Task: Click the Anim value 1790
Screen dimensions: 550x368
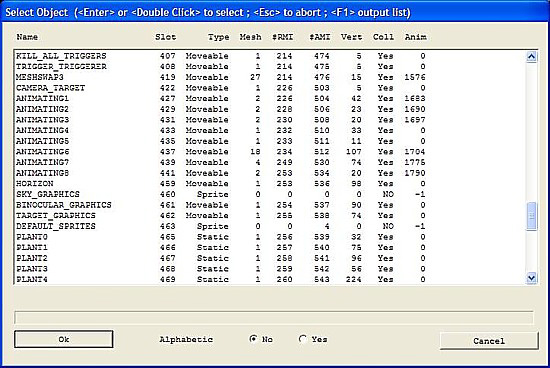Action: point(415,173)
